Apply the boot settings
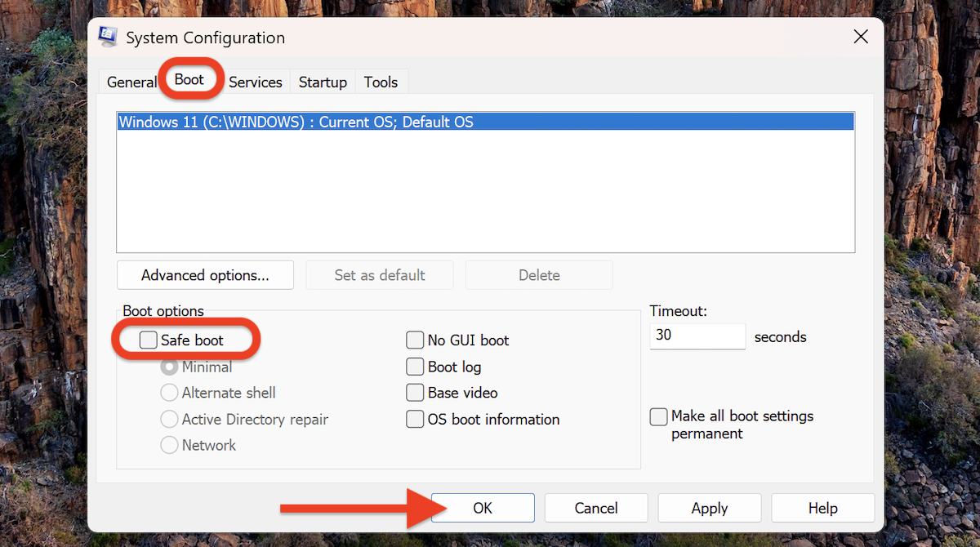The width and height of the screenshot is (980, 547). click(x=710, y=508)
